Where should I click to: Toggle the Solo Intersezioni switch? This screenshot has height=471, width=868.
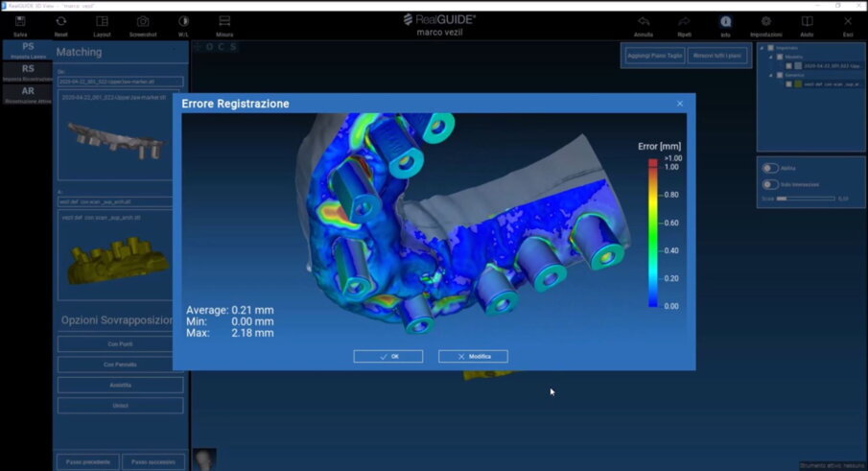pyautogui.click(x=770, y=184)
